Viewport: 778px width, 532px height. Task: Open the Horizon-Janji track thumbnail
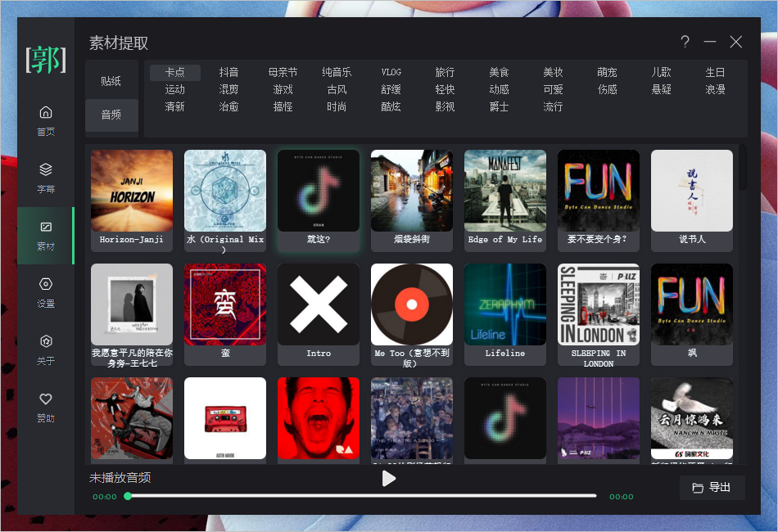[x=132, y=191]
